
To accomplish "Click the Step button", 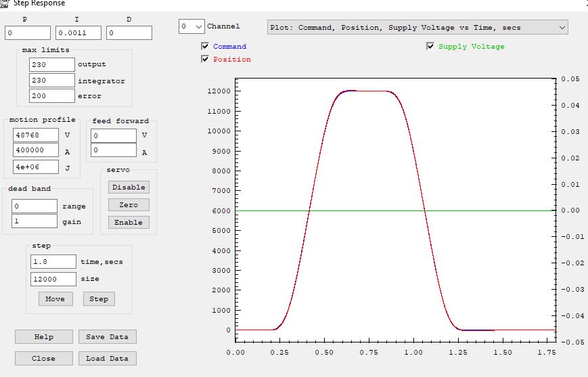I will tap(99, 299).
